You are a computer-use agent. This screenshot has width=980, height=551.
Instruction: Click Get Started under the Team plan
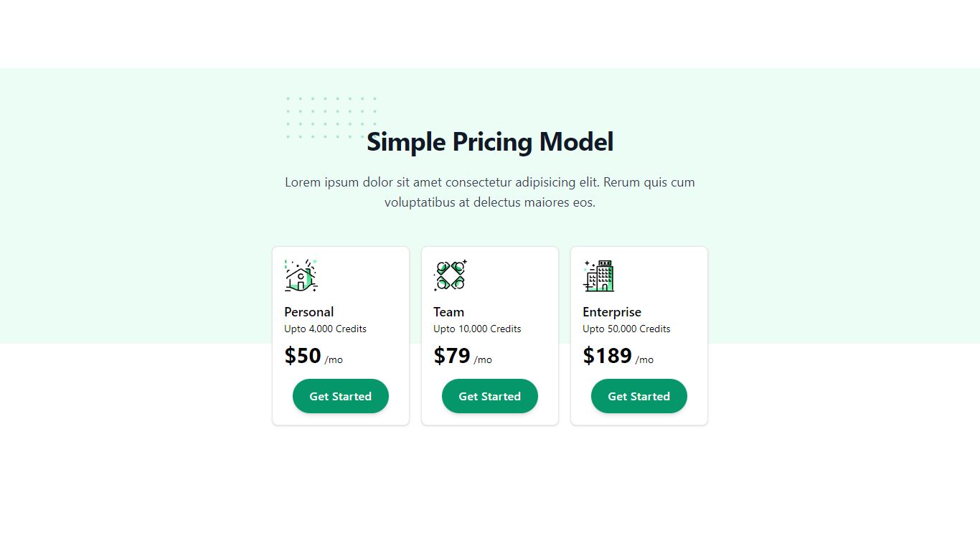(x=490, y=396)
